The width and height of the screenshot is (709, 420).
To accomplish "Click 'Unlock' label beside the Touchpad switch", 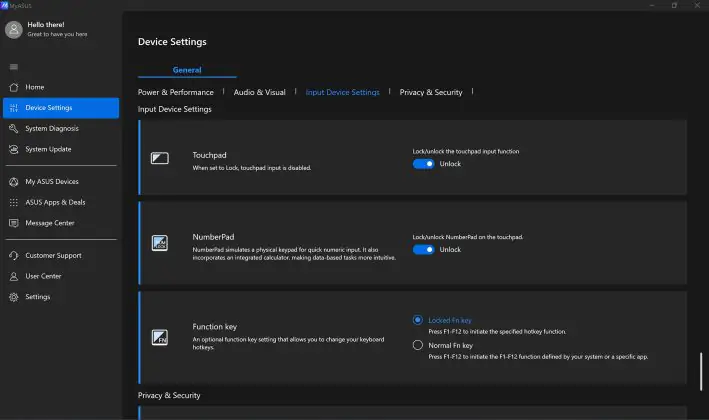I will (x=450, y=164).
